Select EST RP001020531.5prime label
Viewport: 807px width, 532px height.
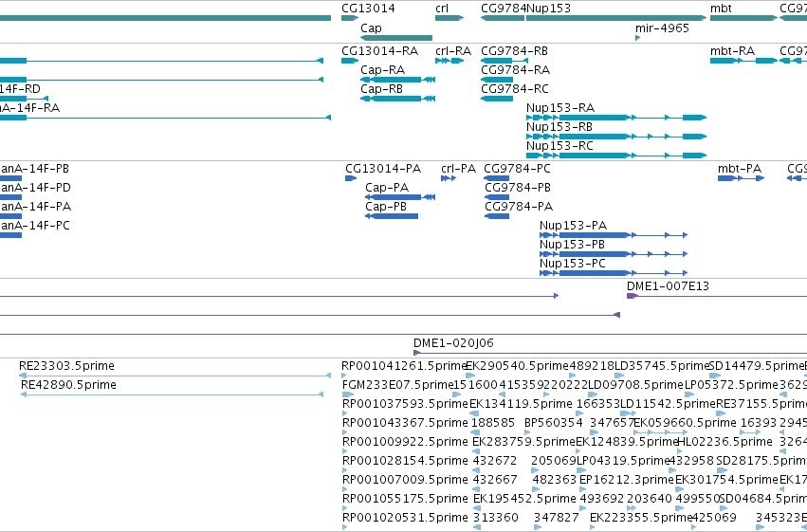point(405,518)
